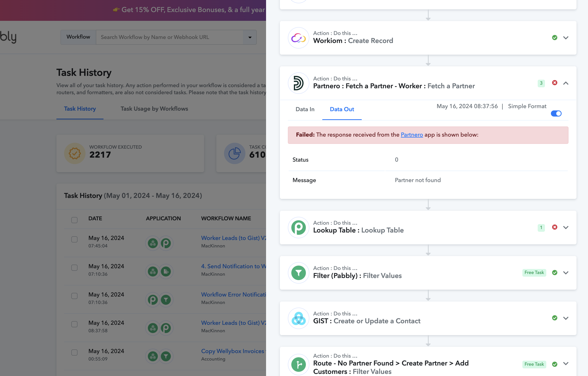
Task: Open Copy Wellybox Invoices workflow link
Action: (234, 351)
